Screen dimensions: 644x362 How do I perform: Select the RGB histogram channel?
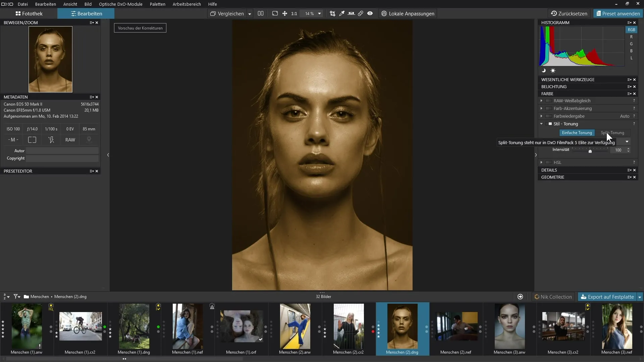pyautogui.click(x=631, y=29)
